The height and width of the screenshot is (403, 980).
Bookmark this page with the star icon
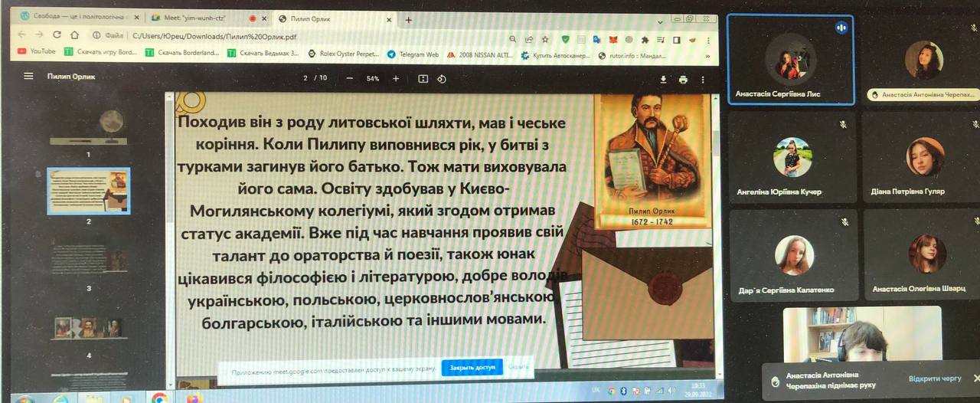point(545,39)
